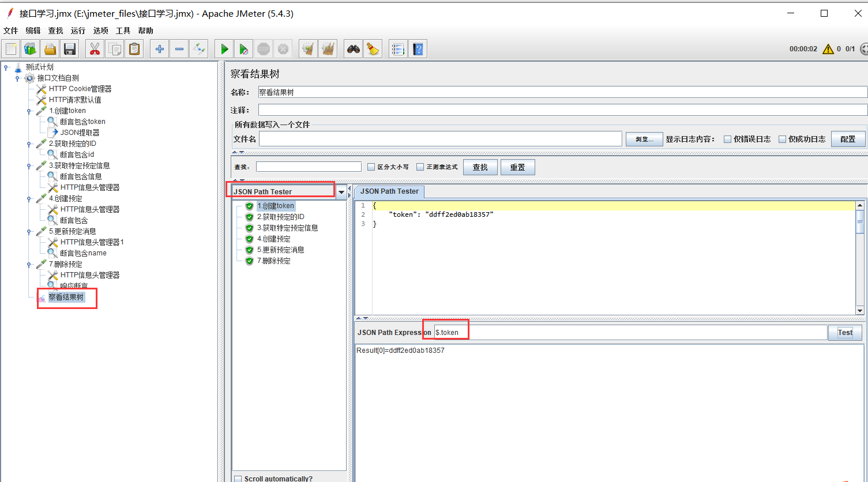This screenshot has width=868, height=482.
Task: Toggle the 仅错误日志 checkbox
Action: 727,139
